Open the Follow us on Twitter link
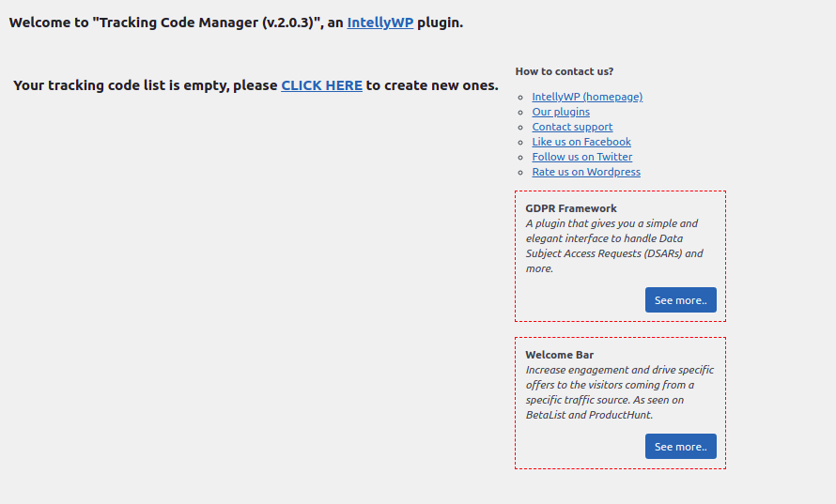 [x=581, y=157]
